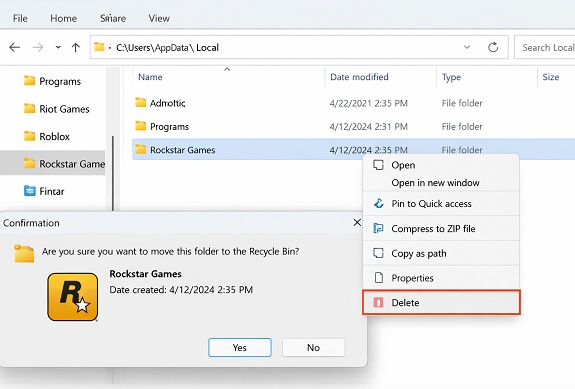Click the navigation pane scrollbar

tap(113, 174)
